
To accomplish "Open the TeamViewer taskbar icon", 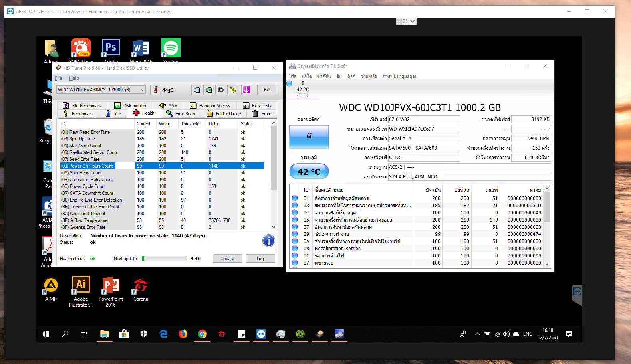I will pyautogui.click(x=261, y=334).
